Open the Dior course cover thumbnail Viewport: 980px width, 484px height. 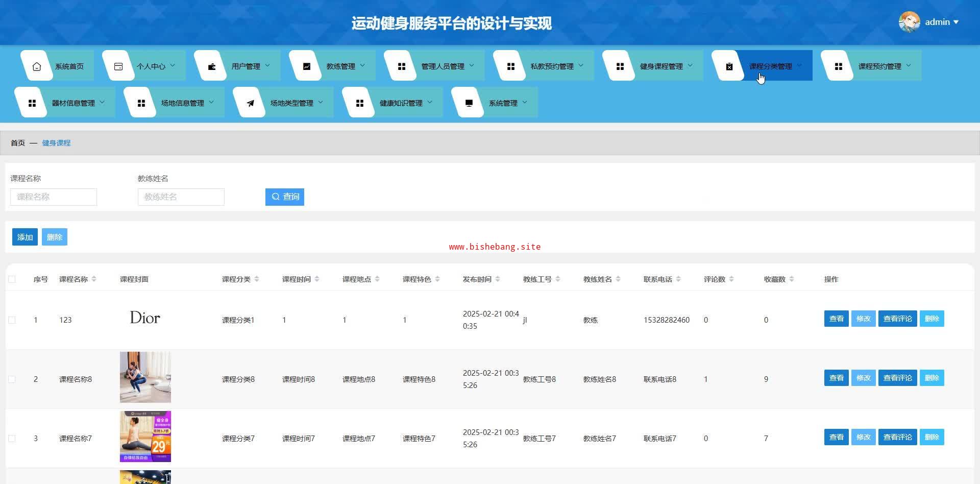point(145,318)
